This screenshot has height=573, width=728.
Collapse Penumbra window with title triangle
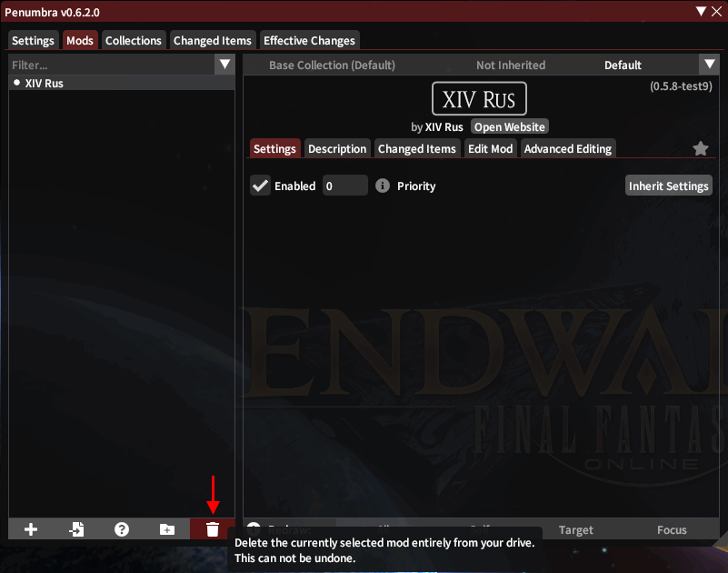(x=701, y=11)
